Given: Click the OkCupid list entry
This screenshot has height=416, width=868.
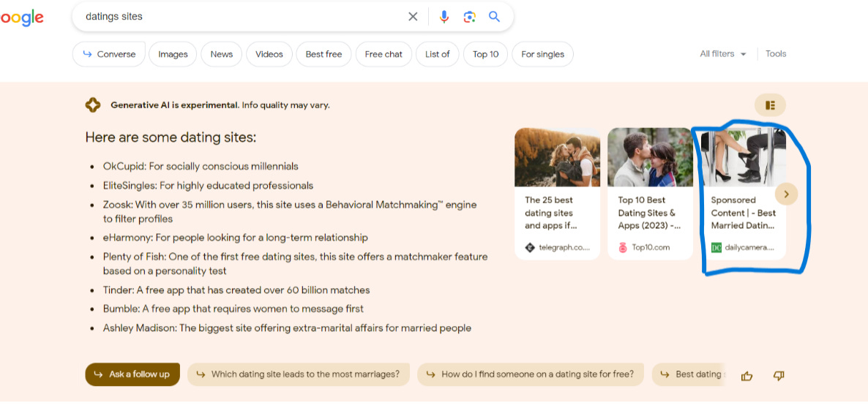Looking at the screenshot, I should (201, 167).
